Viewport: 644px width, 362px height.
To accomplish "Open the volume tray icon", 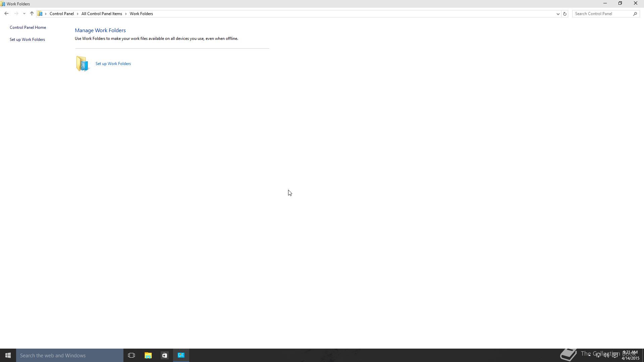I will point(606,355).
